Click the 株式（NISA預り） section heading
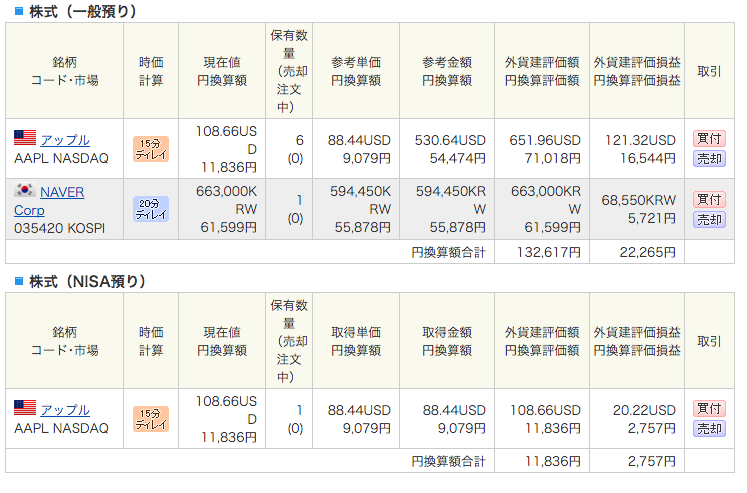The width and height of the screenshot is (747, 493). [87, 281]
